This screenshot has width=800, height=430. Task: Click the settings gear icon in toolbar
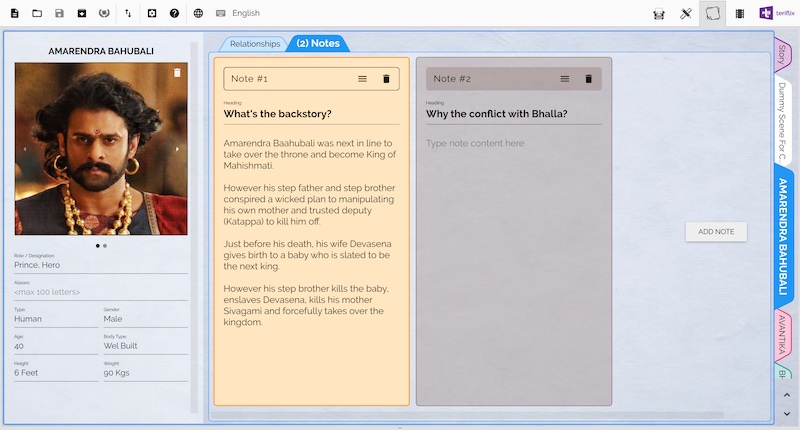(x=152, y=13)
